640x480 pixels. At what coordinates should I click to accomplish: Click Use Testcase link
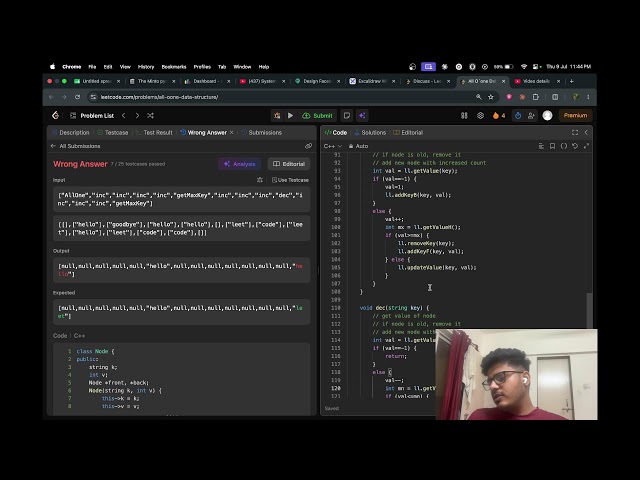[290, 180]
